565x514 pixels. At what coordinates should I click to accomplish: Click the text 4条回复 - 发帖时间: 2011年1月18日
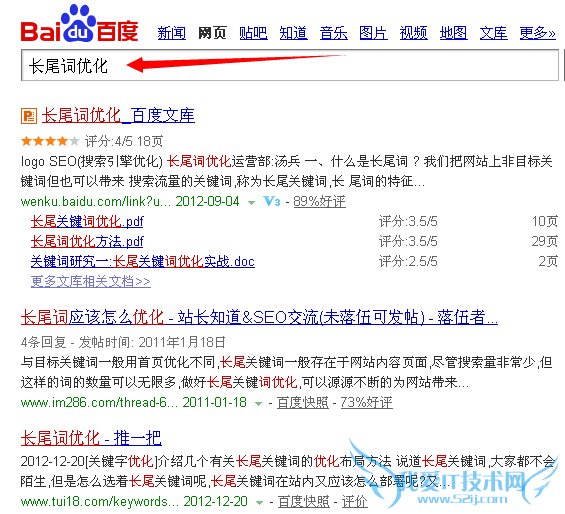click(x=123, y=342)
